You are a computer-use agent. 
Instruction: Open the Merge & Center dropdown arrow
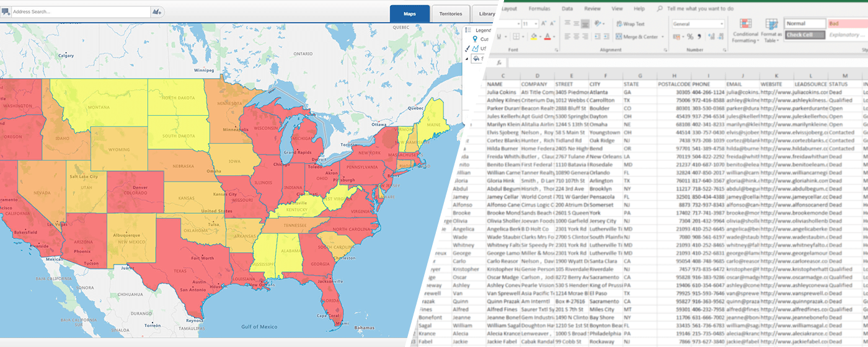[x=663, y=37]
